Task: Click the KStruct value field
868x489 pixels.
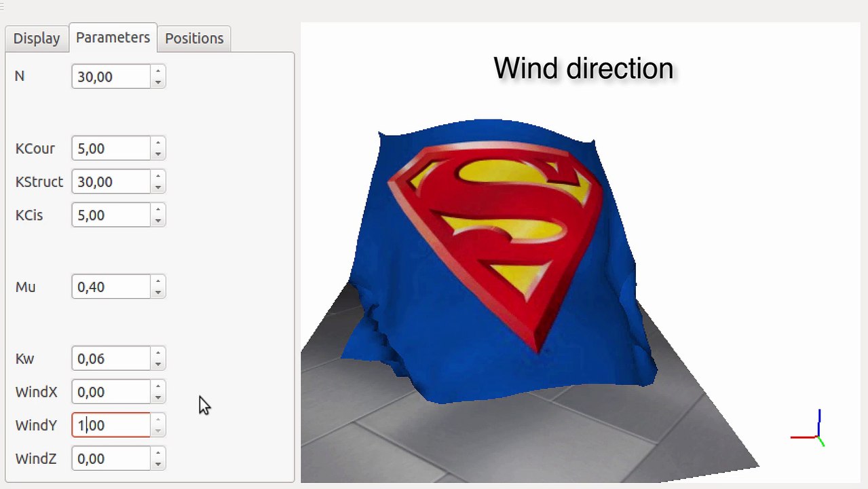Action: 111,182
